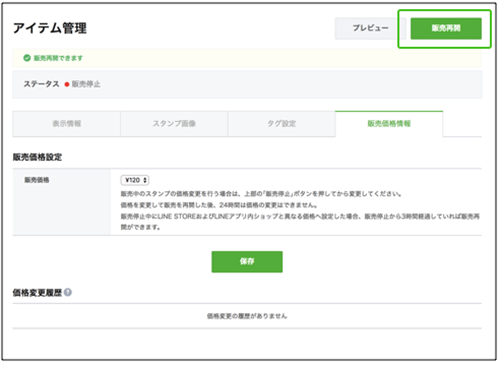Click the note mentioning 24時間 price change limit
Viewport: 500px width, 365px height.
tap(219, 205)
